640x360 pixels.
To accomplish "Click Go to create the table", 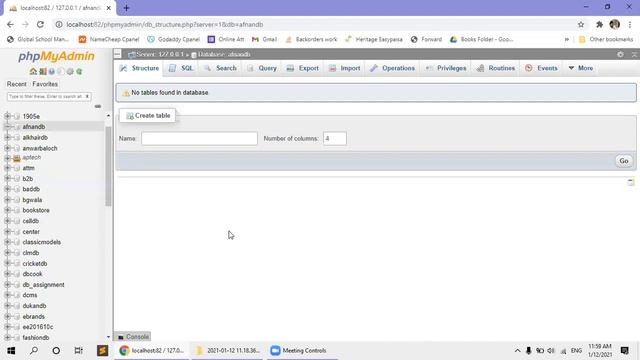I will pyautogui.click(x=624, y=161).
